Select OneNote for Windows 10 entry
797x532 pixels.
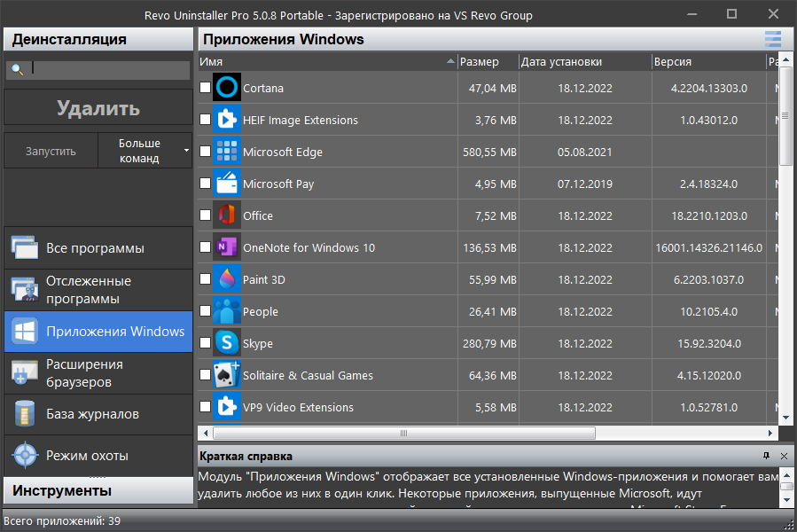[309, 247]
